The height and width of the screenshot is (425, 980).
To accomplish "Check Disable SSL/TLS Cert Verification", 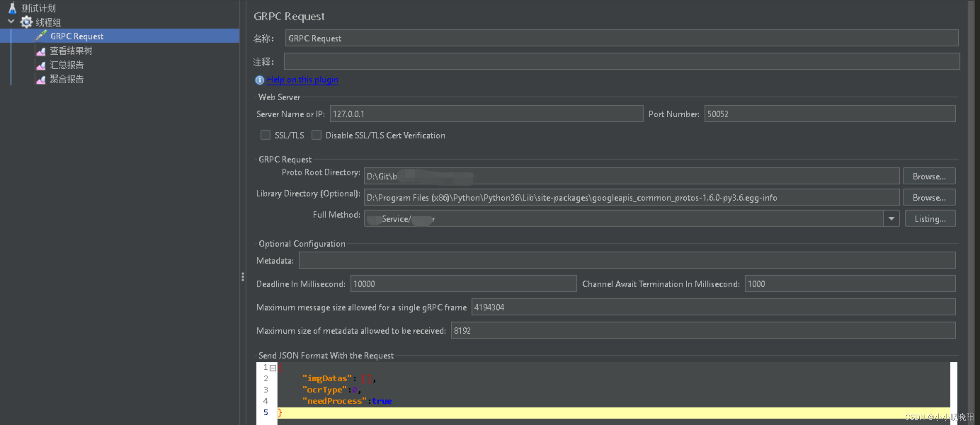I will pos(316,135).
